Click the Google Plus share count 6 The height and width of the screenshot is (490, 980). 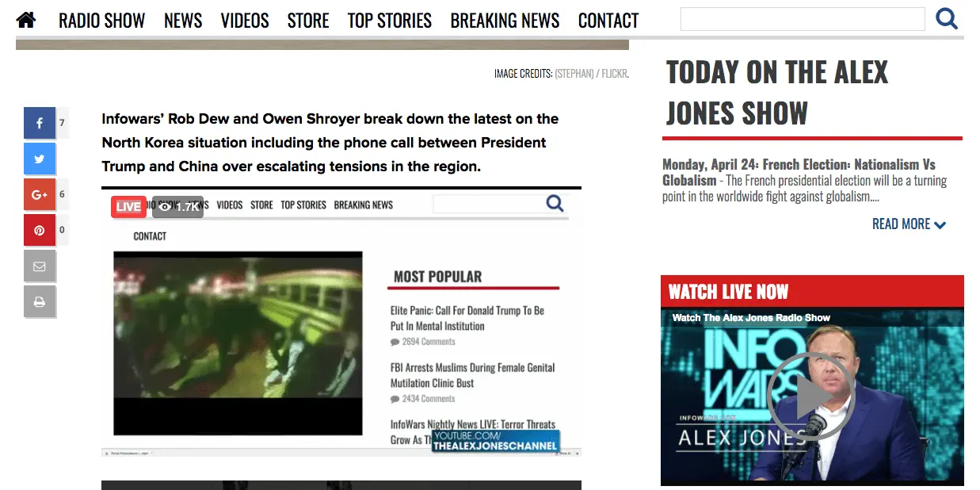tap(62, 194)
